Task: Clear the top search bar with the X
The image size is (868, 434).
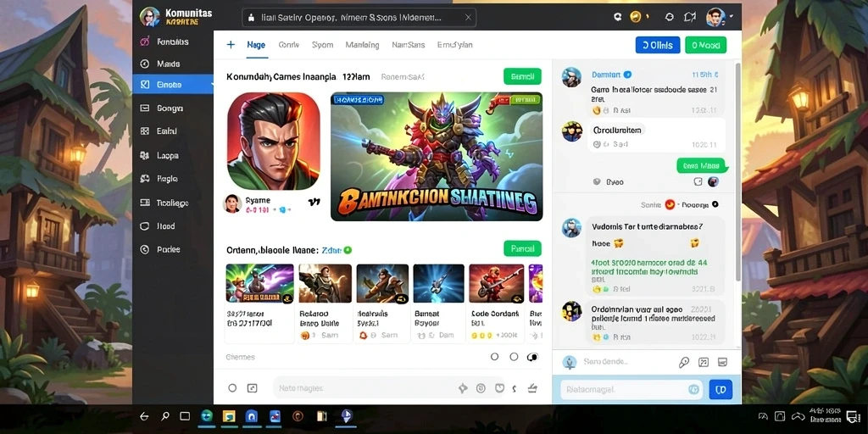Action: 468,18
